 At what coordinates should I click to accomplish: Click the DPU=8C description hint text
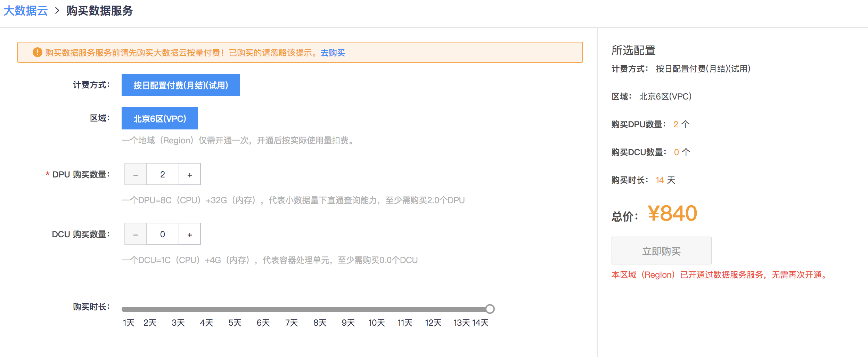point(293,200)
